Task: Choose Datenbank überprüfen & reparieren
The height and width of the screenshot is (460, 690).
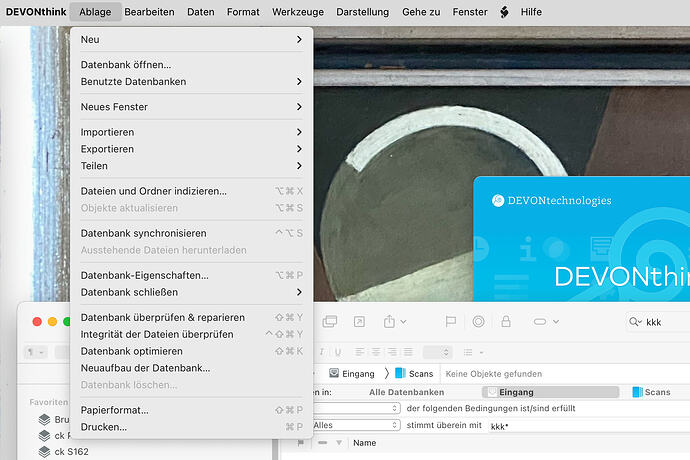Action: 191,317
